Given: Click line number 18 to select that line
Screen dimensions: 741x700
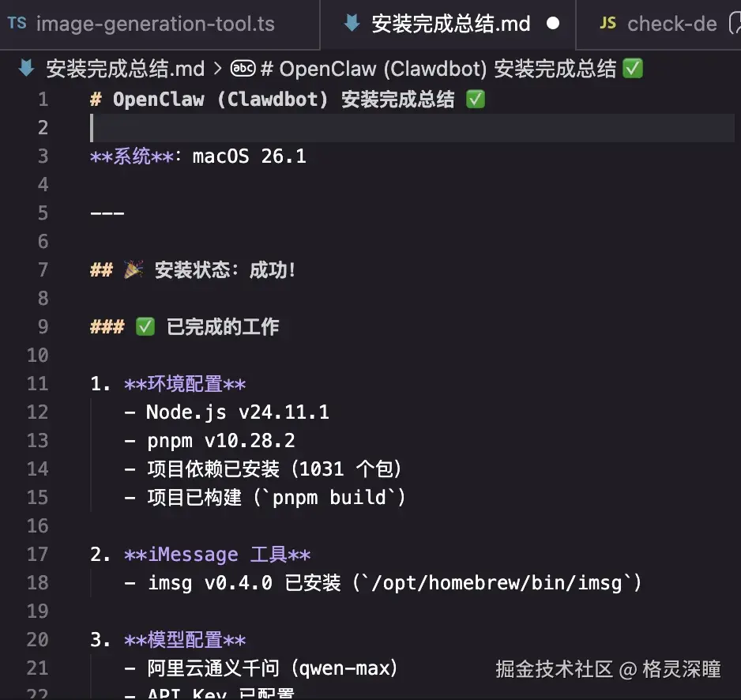Looking at the screenshot, I should click(x=37, y=582).
